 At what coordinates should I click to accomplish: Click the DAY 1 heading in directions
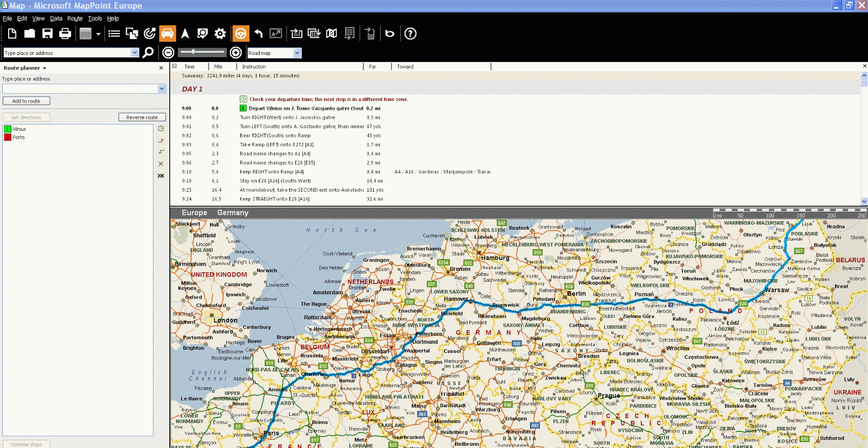pyautogui.click(x=192, y=89)
